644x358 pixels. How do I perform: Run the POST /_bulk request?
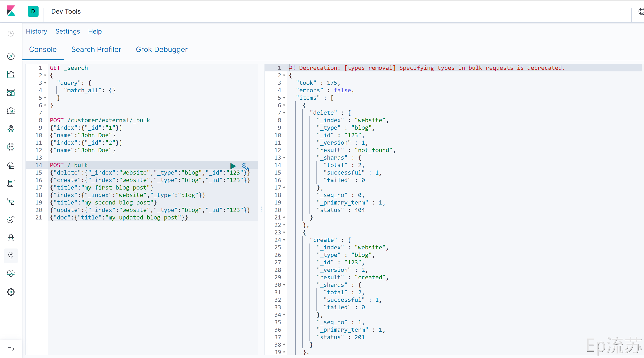click(233, 166)
